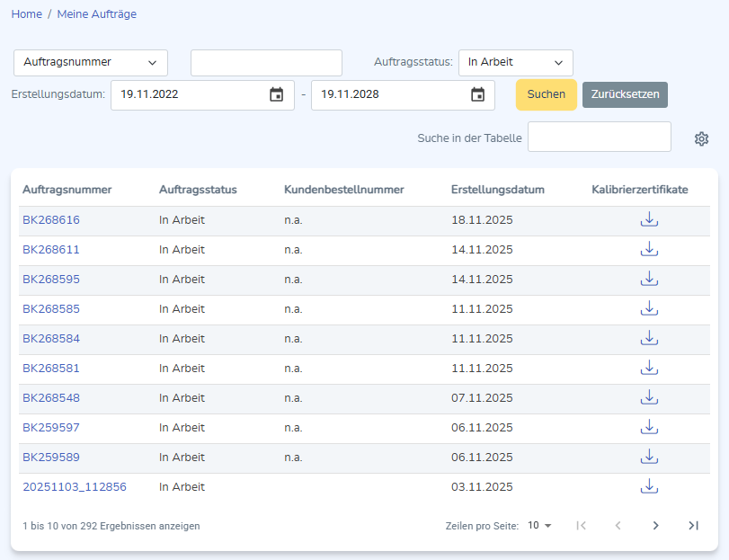Sort table by Auftragsnummer column header
The image size is (729, 560).
click(x=67, y=190)
